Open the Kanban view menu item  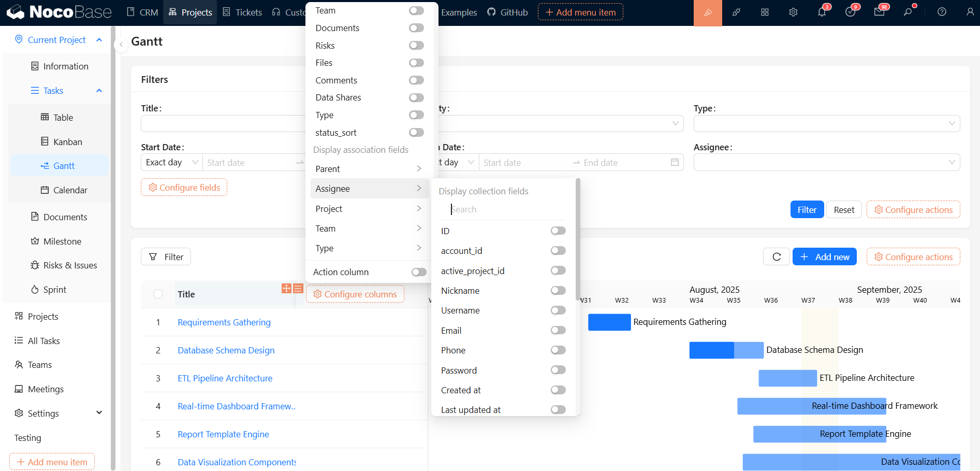tap(67, 142)
